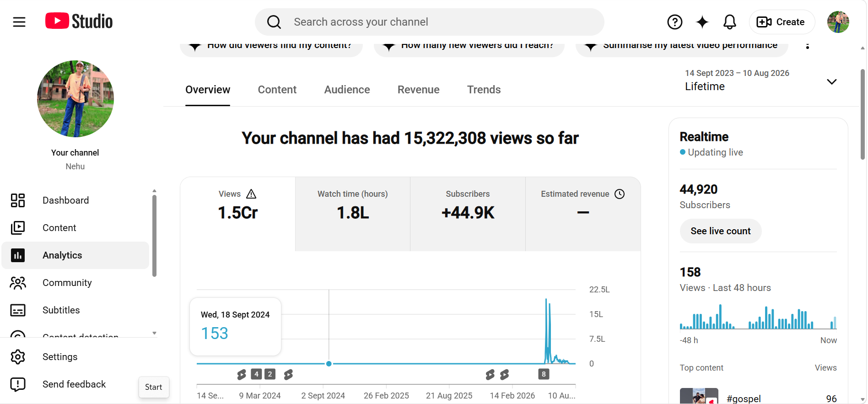
Task: Ask 'How did viewers find my content?'
Action: coord(271,48)
